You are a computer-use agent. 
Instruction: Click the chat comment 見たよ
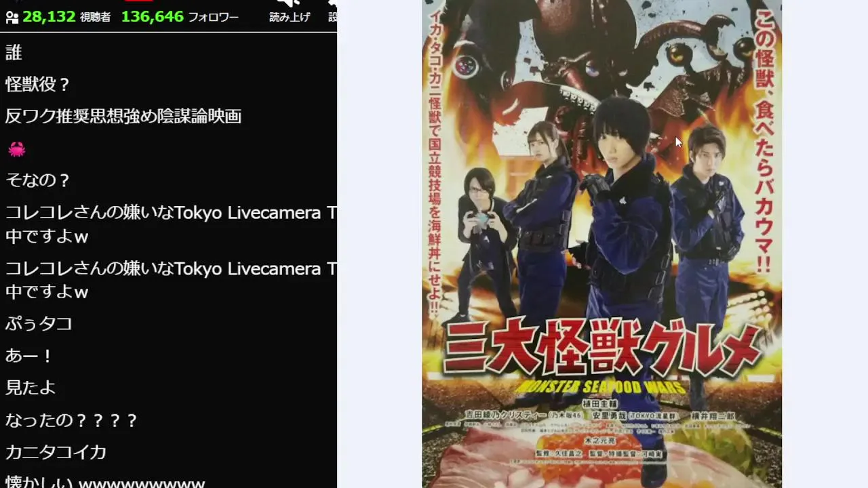pyautogui.click(x=31, y=388)
